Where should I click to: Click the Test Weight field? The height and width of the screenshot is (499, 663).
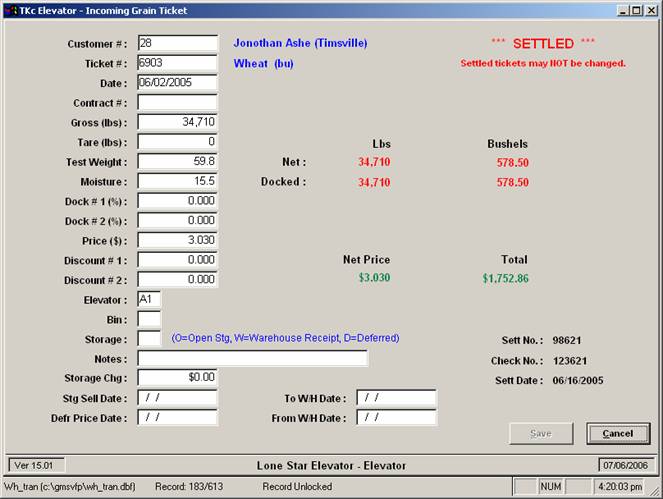177,161
